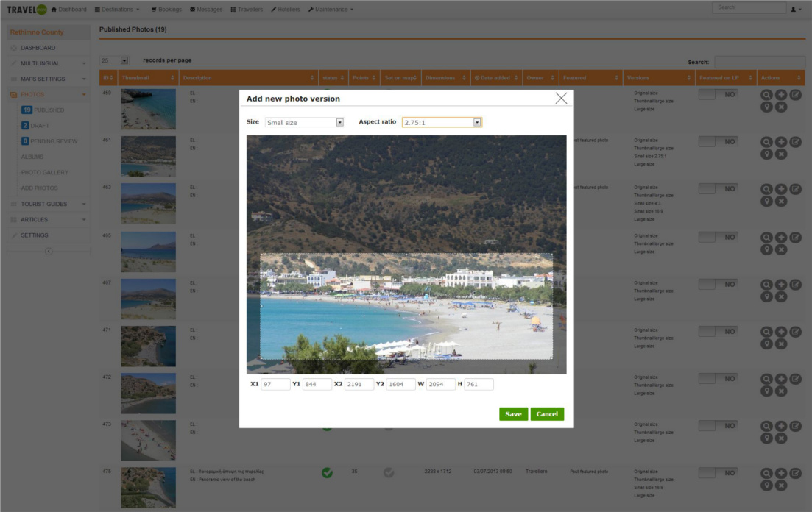
Task: Click the edit icon for photo 467
Action: tap(795, 285)
